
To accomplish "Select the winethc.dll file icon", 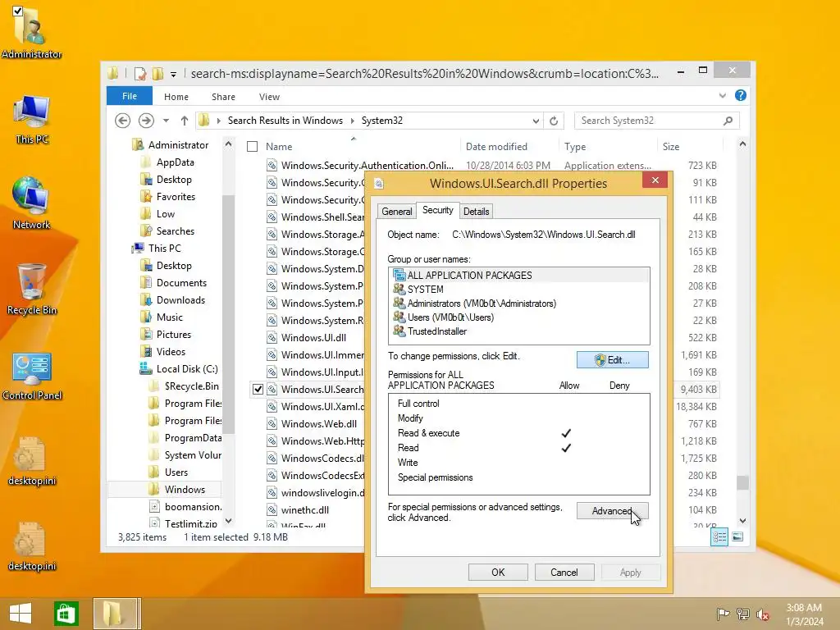I will 272,510.
